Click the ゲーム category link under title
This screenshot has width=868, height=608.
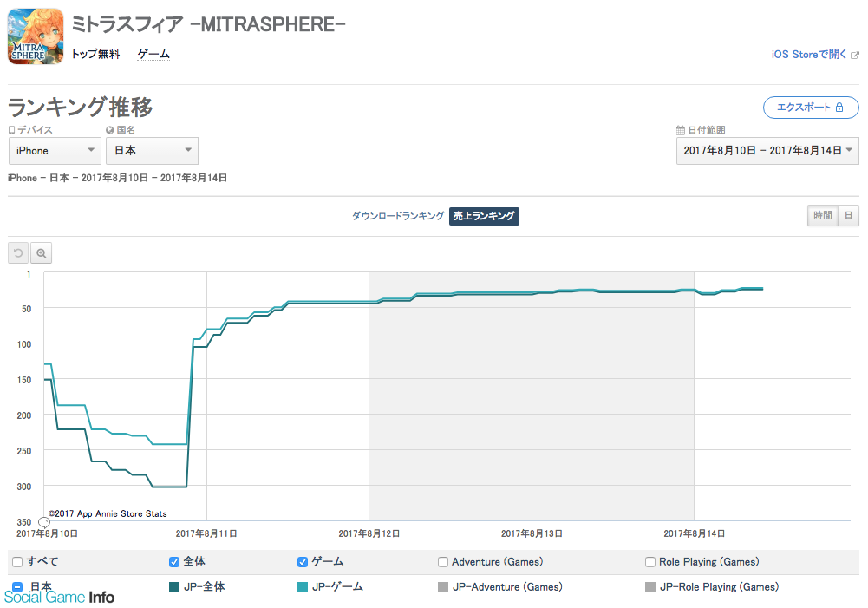pos(153,55)
